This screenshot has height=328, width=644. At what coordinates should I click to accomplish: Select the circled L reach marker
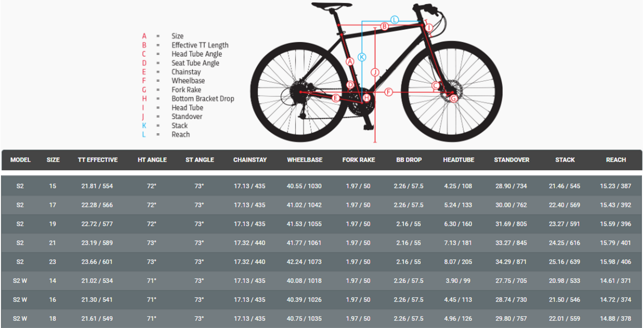395,20
